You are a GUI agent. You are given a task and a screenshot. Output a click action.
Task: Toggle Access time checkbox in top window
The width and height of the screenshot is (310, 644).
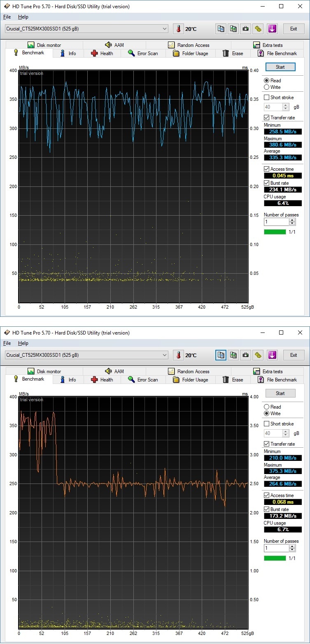267,169
